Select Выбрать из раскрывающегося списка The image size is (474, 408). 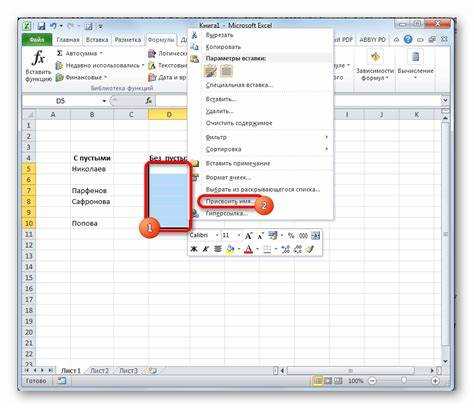point(263,189)
